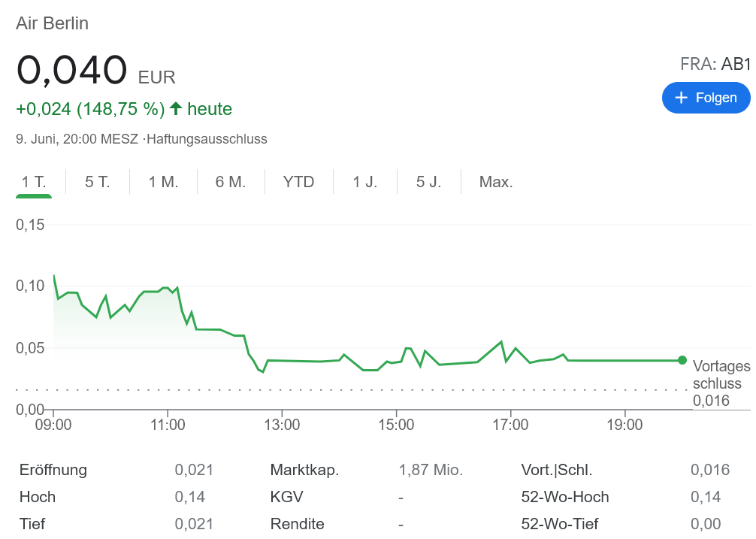The image size is (756, 539).
Task: Open the 5 J. chart view
Action: [x=429, y=182]
